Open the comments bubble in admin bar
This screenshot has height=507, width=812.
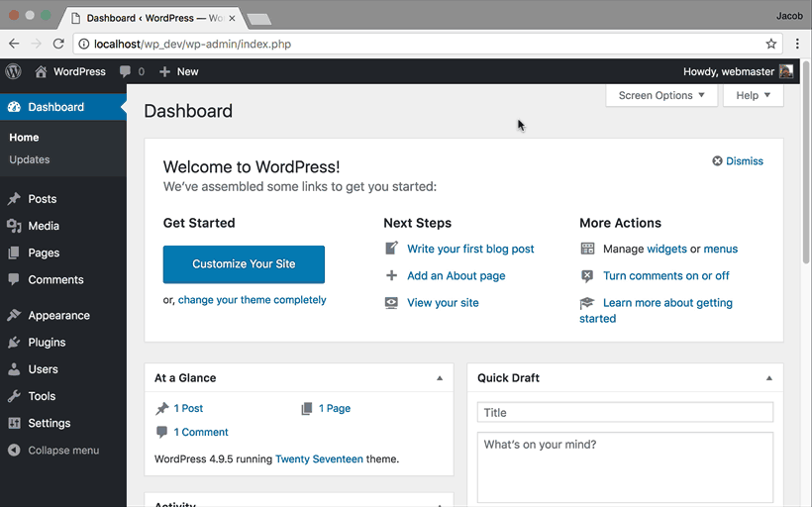(125, 71)
